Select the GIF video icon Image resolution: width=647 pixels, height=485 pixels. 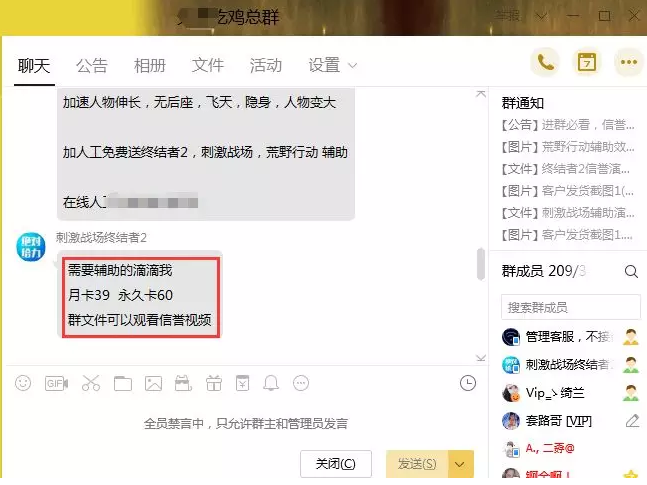(57, 383)
